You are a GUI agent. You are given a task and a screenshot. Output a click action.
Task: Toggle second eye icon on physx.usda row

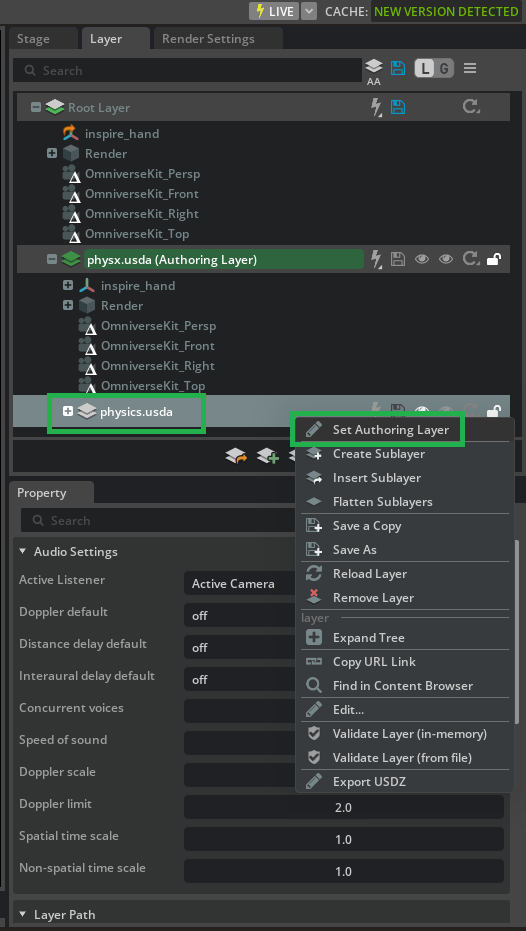pyautogui.click(x=446, y=259)
